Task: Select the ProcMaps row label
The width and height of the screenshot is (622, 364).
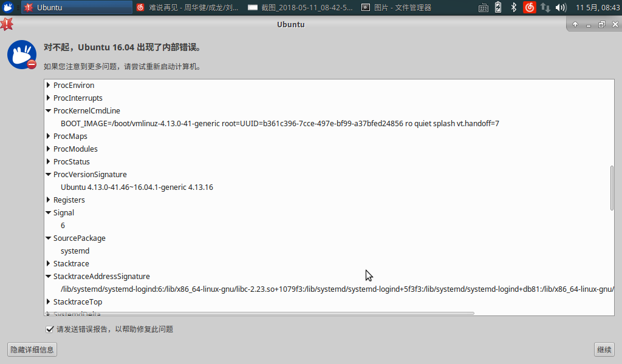Action: tap(70, 136)
